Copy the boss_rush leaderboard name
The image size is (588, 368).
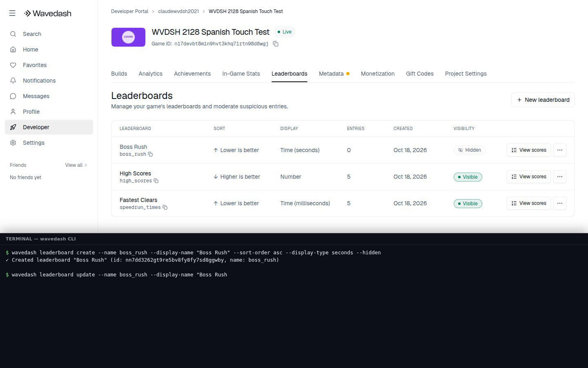[x=150, y=154]
